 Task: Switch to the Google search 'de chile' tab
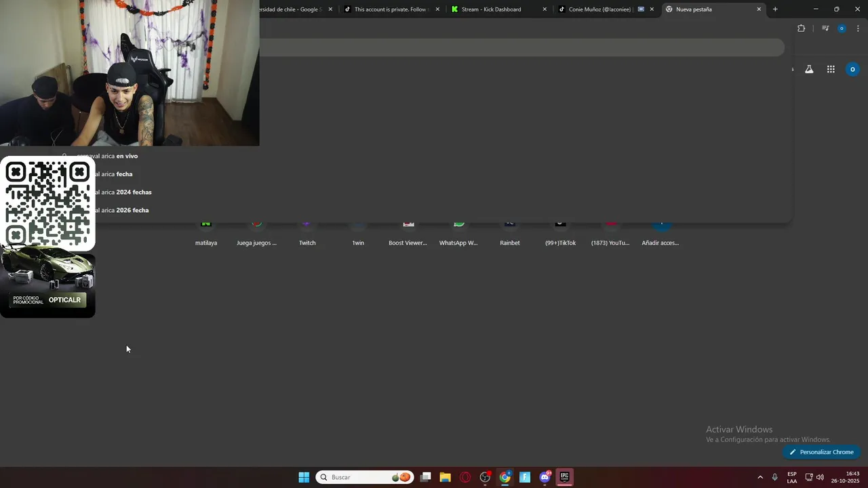pos(290,9)
